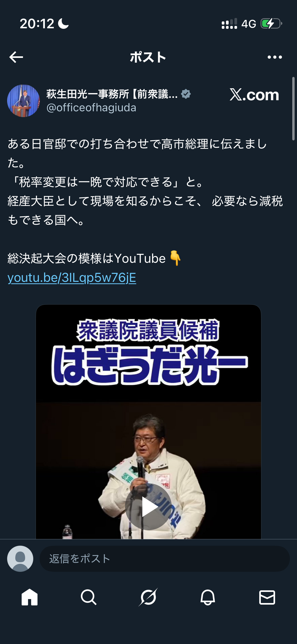The image size is (297, 644).
Task: Open the Search magnifier tab
Action: coord(89,597)
